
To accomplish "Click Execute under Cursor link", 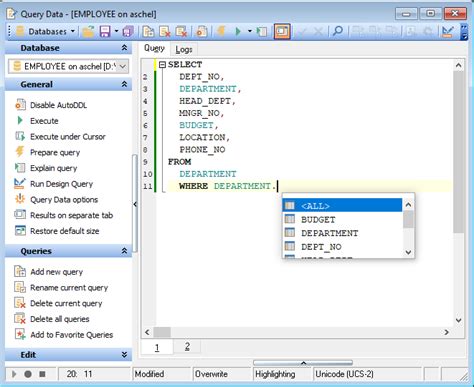I will [x=60, y=136].
